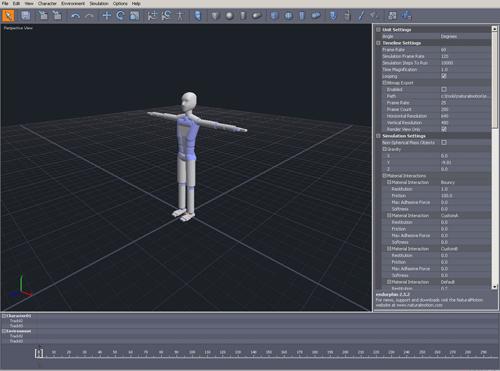The width and height of the screenshot is (500, 371).
Task: Click the timeline frame marker at start
Action: [x=39, y=353]
